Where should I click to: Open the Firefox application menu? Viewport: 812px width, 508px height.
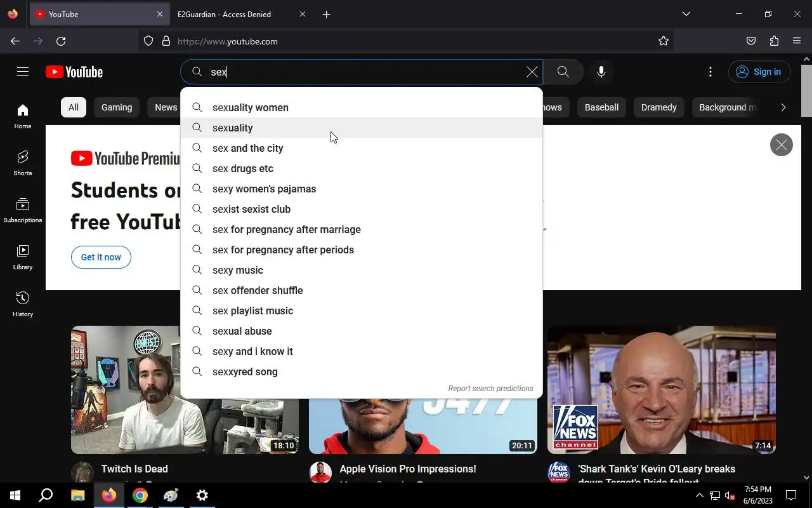click(x=797, y=41)
